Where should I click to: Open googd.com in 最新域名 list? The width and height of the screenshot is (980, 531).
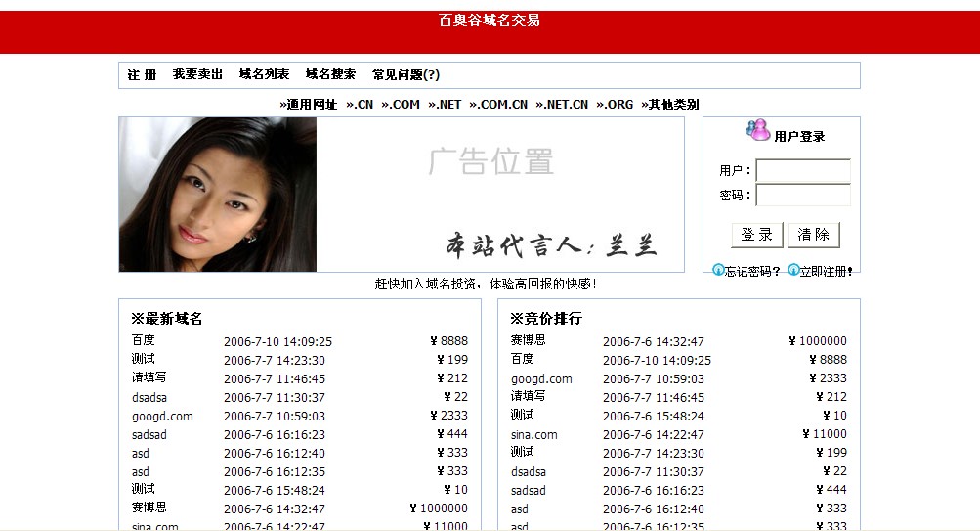pos(162,416)
